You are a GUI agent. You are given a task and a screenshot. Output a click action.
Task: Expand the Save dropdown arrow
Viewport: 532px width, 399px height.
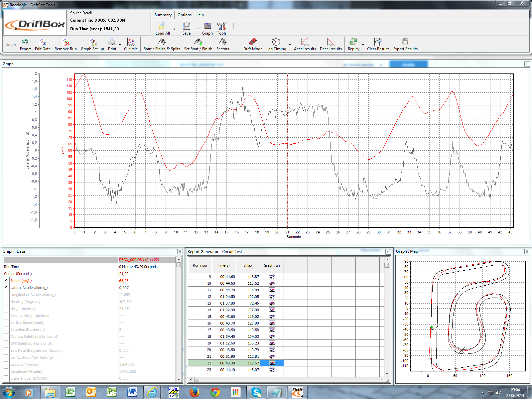(198, 29)
